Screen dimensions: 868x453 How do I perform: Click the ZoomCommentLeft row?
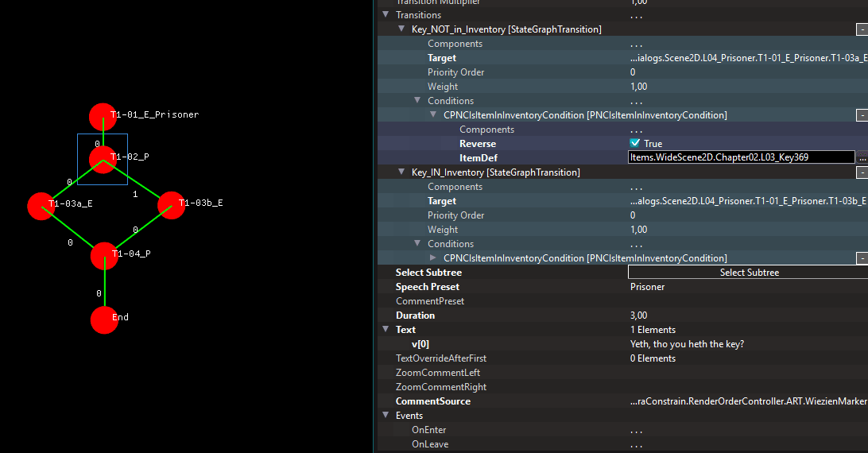pos(622,373)
